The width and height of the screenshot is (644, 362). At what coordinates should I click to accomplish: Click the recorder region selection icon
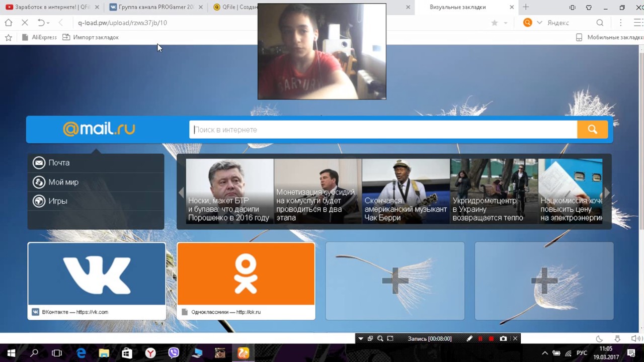point(390,339)
